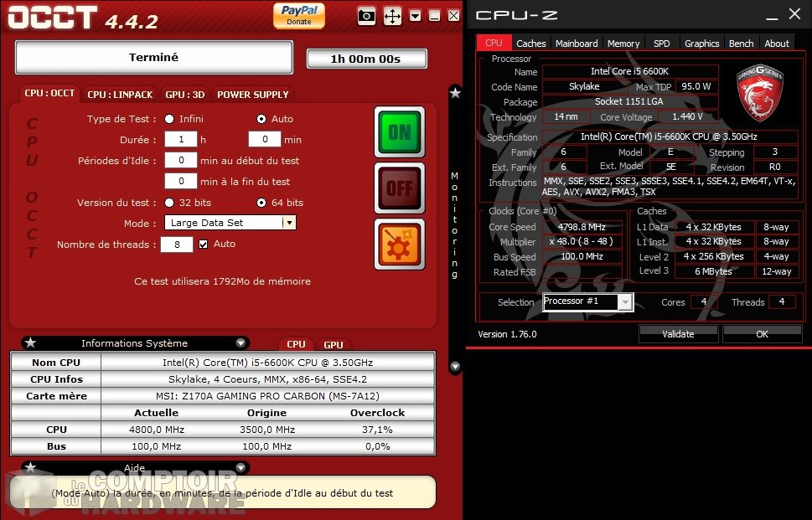Click the OK button in CPU-Z
The height and width of the screenshot is (520, 812).
[762, 334]
